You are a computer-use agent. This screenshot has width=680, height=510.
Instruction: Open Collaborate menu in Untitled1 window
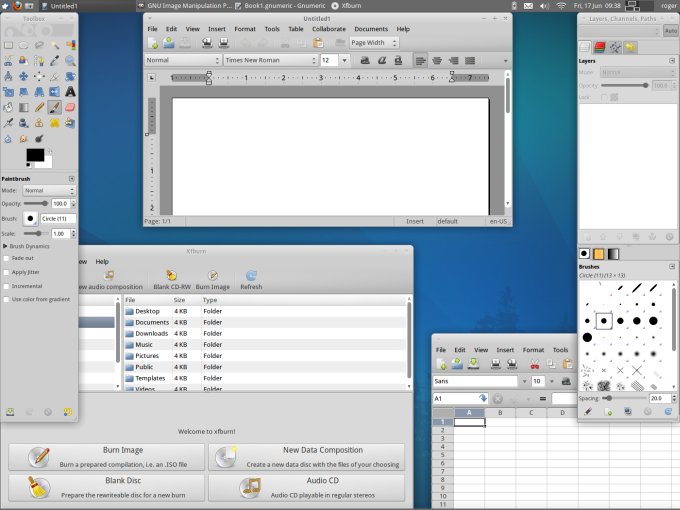click(329, 29)
